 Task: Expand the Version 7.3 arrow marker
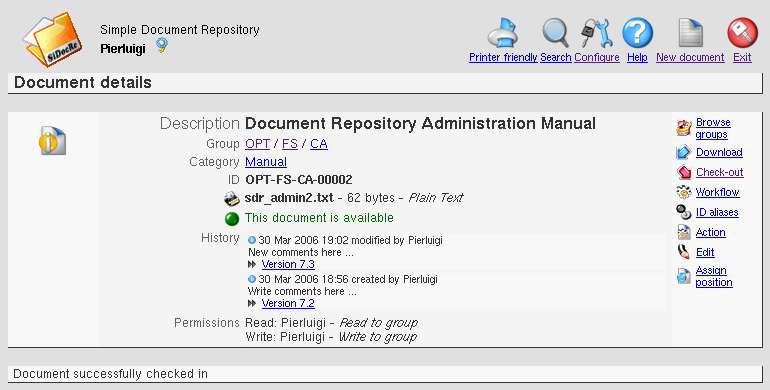[x=252, y=264]
